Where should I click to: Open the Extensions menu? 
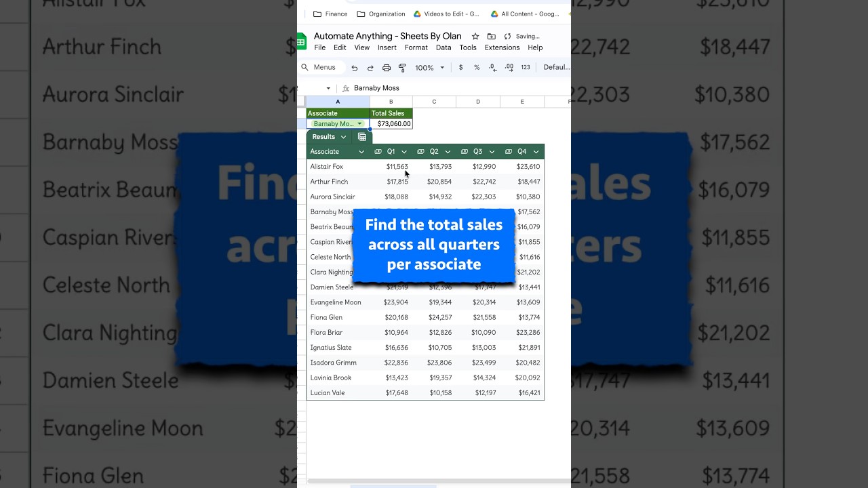[502, 47]
